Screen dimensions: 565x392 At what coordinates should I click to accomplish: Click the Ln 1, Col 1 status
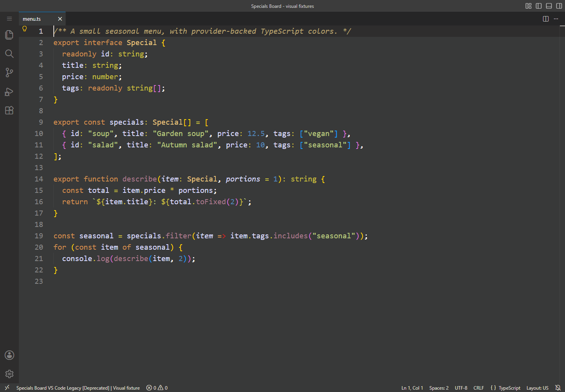tap(412, 388)
